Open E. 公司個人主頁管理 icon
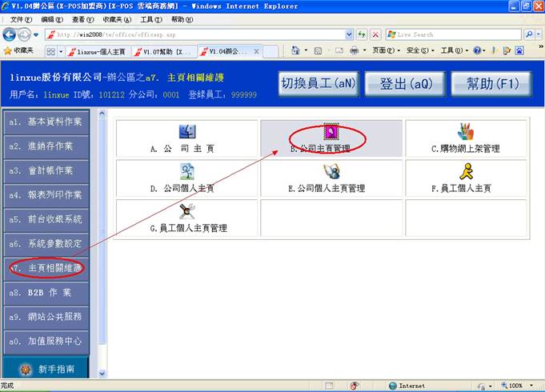 (x=331, y=178)
